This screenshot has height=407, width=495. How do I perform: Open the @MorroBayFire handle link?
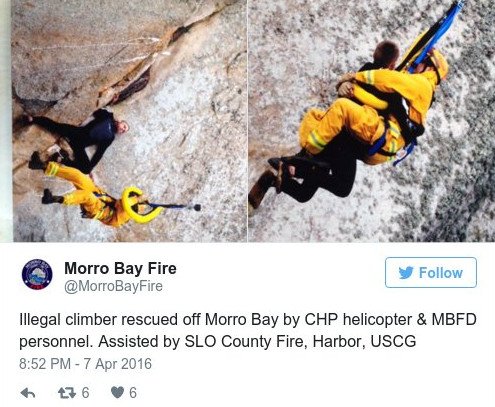(x=113, y=286)
